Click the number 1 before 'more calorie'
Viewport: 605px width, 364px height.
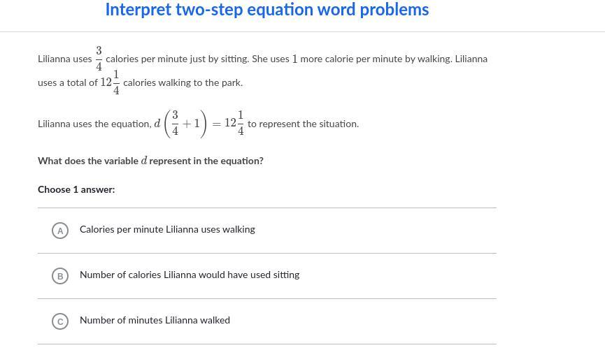click(294, 59)
